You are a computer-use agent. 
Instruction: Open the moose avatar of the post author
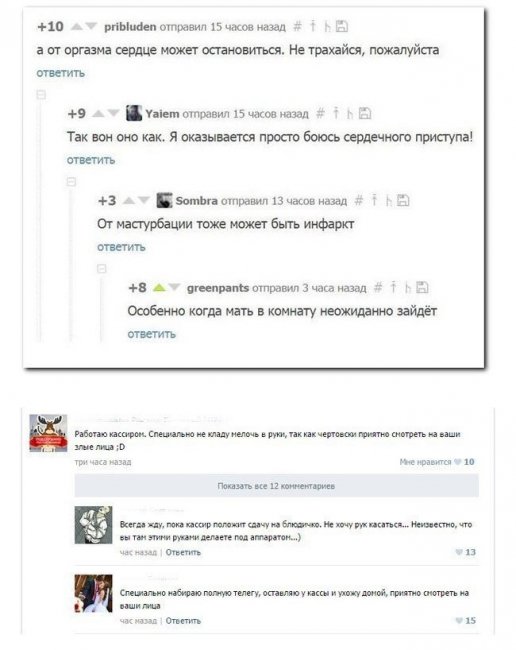48,433
